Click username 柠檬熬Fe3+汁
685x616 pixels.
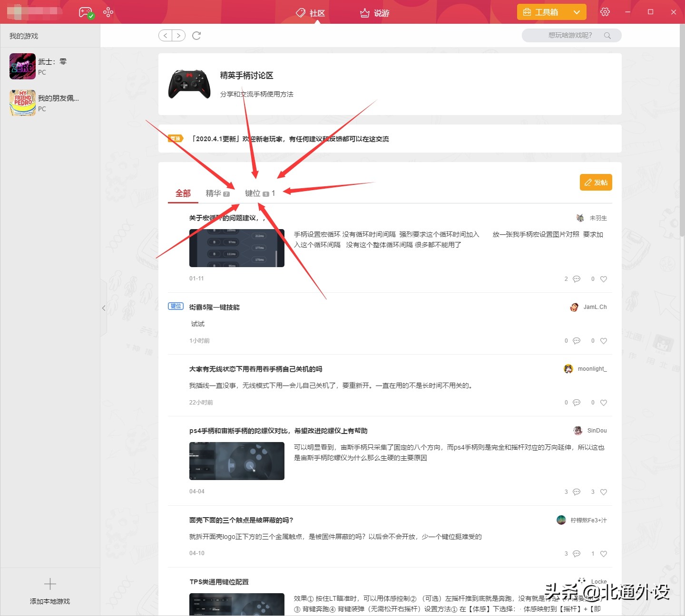(x=589, y=520)
